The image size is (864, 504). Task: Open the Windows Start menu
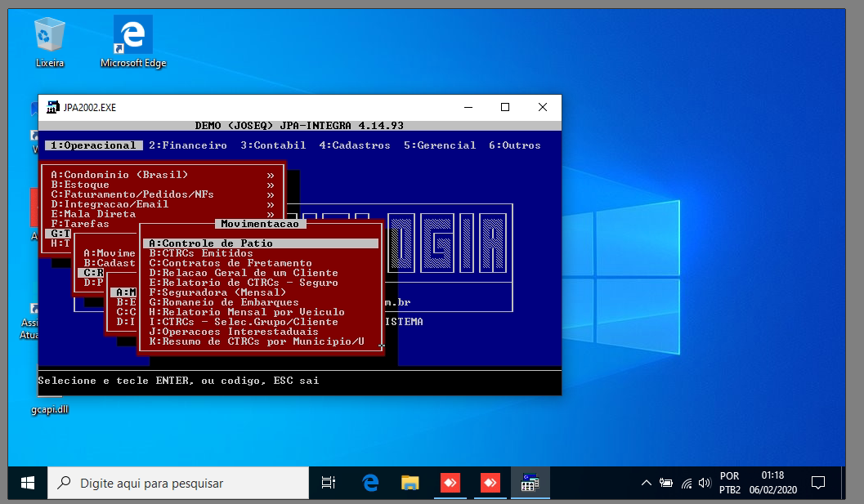(27, 483)
